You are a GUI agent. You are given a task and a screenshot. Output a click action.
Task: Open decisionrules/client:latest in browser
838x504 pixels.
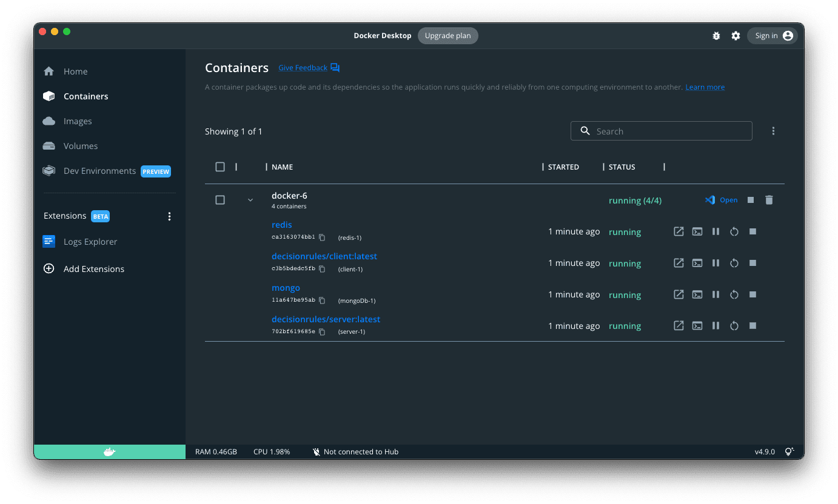click(x=679, y=263)
